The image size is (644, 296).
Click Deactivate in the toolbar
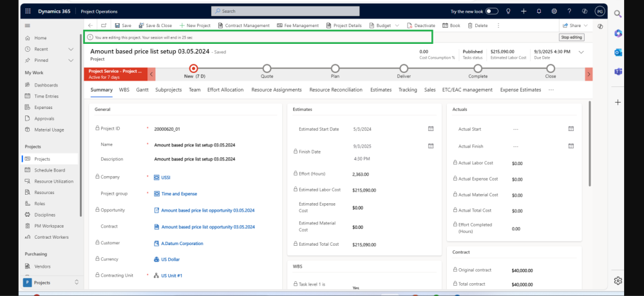coord(421,26)
